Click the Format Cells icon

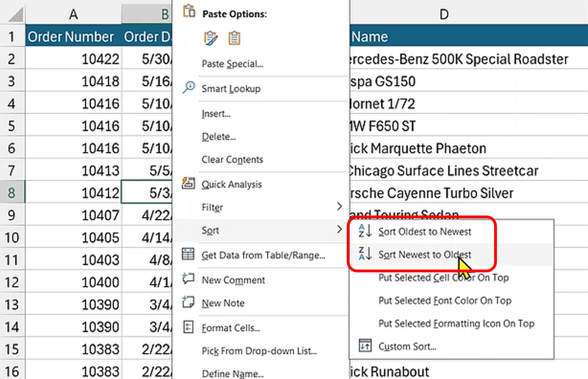(x=188, y=327)
